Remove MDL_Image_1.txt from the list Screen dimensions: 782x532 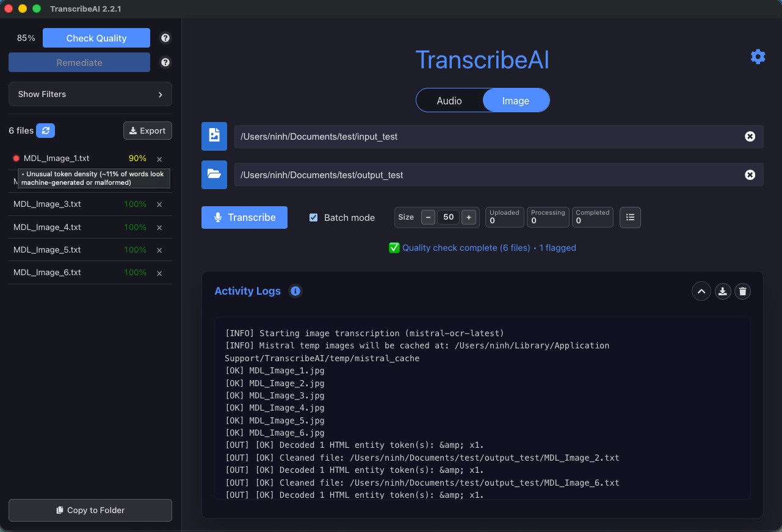pos(159,159)
